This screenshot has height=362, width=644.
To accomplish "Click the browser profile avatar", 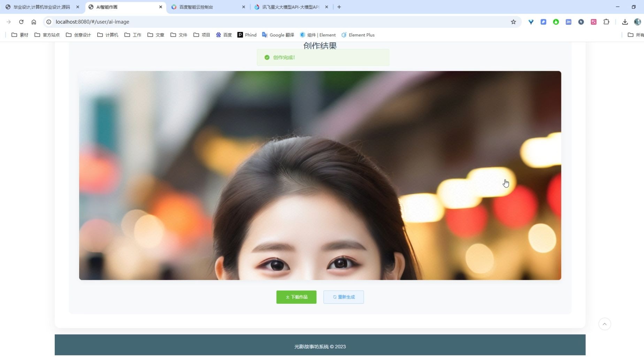I will (x=637, y=22).
